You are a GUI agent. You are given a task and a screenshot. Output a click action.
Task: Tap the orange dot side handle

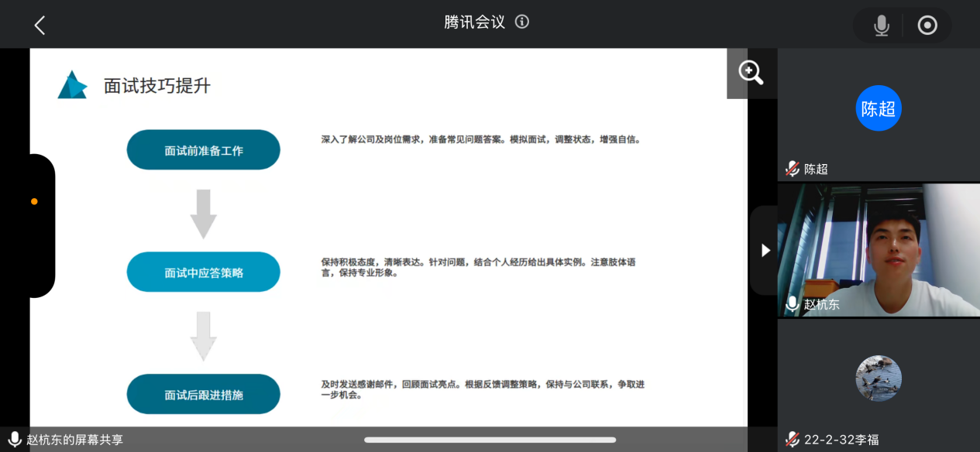(x=34, y=201)
